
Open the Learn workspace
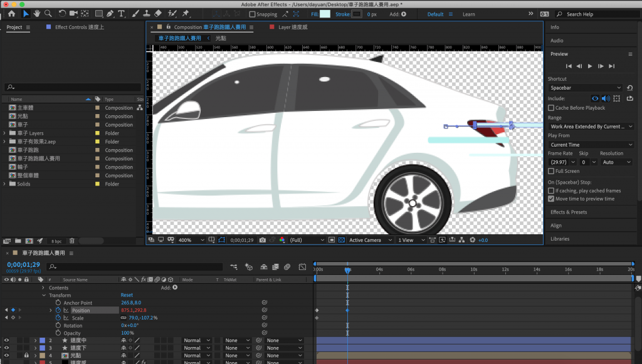pos(468,14)
